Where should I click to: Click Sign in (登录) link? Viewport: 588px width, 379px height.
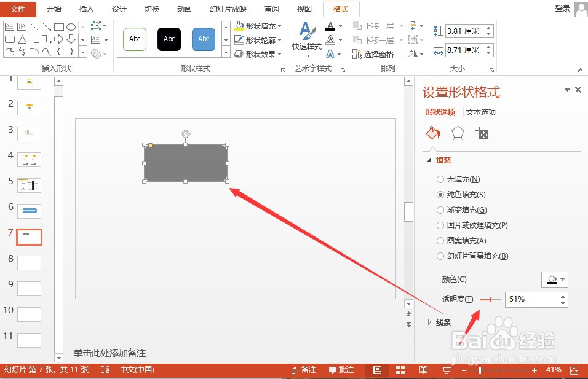click(x=563, y=8)
